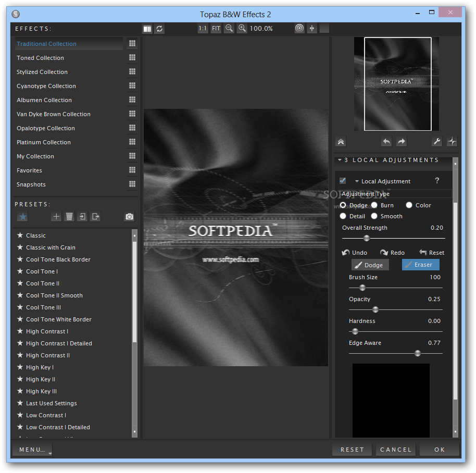
Task: Click the import preset icon
Action: (82, 217)
